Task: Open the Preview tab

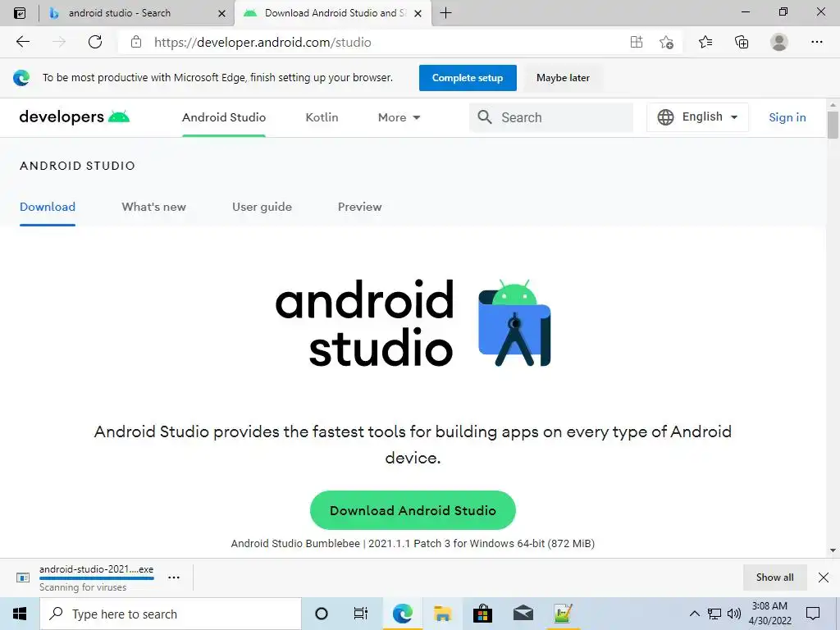Action: click(x=359, y=207)
